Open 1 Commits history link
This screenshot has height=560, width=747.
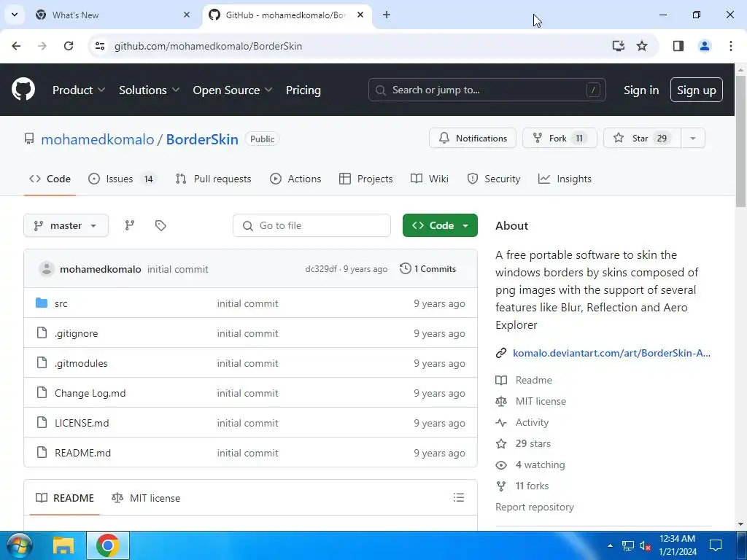pyautogui.click(x=427, y=268)
